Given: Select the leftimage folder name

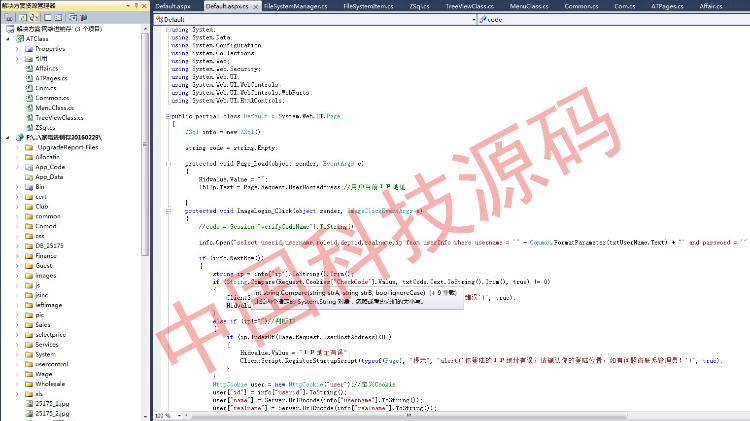Looking at the screenshot, I should [x=49, y=305].
